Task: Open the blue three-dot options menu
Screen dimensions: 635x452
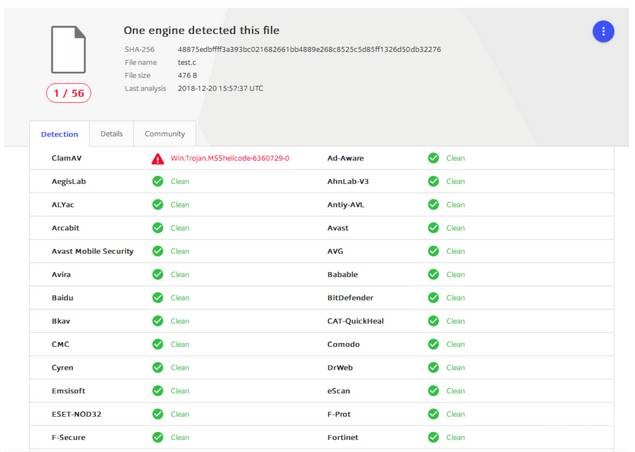Action: (603, 31)
